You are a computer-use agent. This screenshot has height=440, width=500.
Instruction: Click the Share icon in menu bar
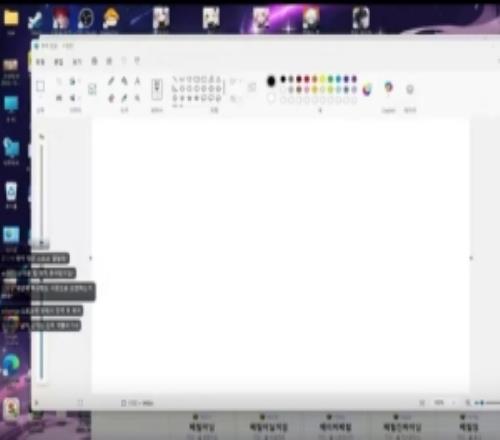tap(109, 61)
